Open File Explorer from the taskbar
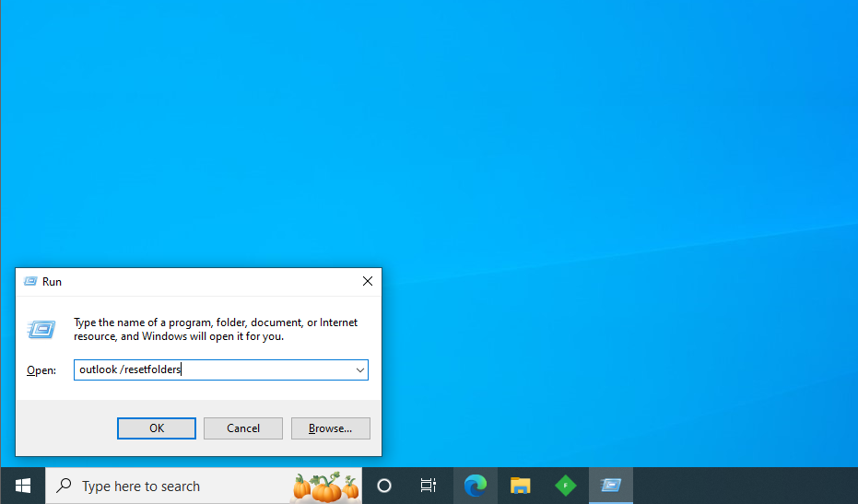The height and width of the screenshot is (504, 858). point(520,486)
